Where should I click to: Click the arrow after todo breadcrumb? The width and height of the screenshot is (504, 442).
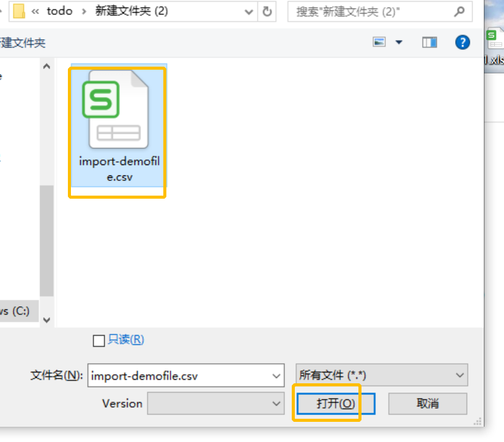point(84,12)
